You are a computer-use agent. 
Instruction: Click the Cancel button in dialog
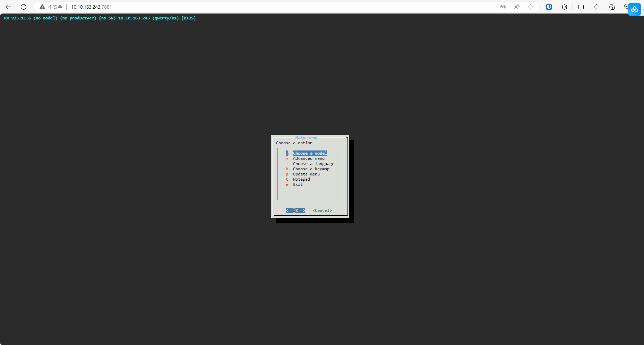click(322, 210)
